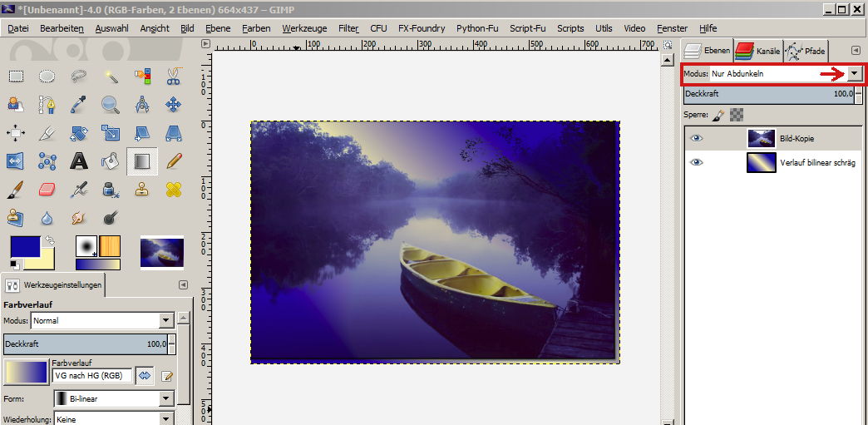Viewport: 868px width, 425px height.
Task: Click the active image thumbnail in toolbox
Action: [161, 253]
